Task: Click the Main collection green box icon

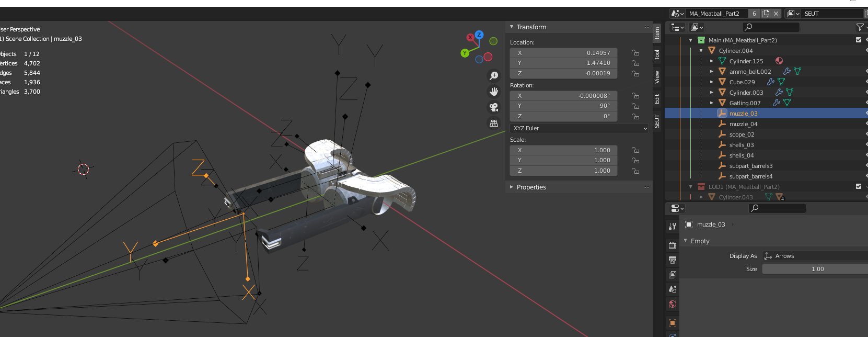Action: tap(701, 40)
